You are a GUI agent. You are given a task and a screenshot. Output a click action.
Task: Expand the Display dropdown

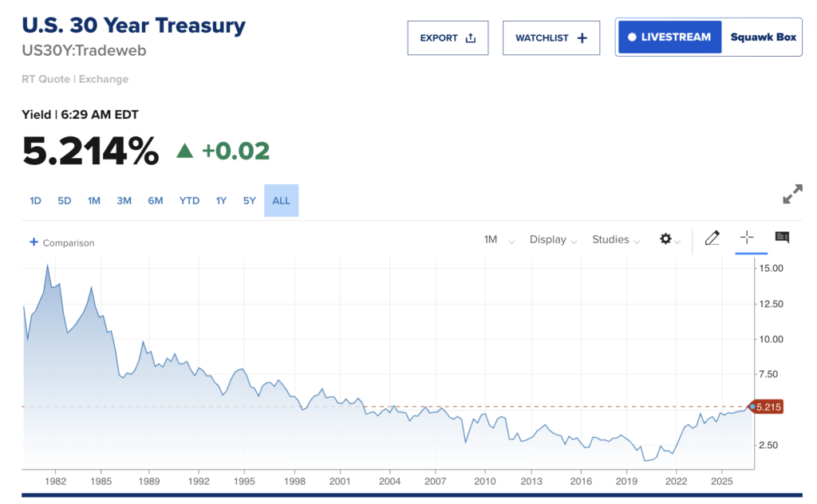click(554, 239)
